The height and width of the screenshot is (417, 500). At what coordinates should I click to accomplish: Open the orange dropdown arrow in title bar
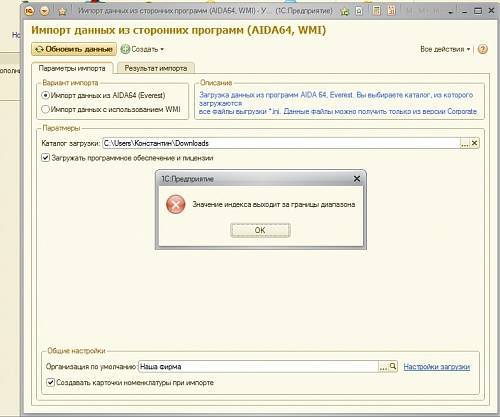[44, 11]
